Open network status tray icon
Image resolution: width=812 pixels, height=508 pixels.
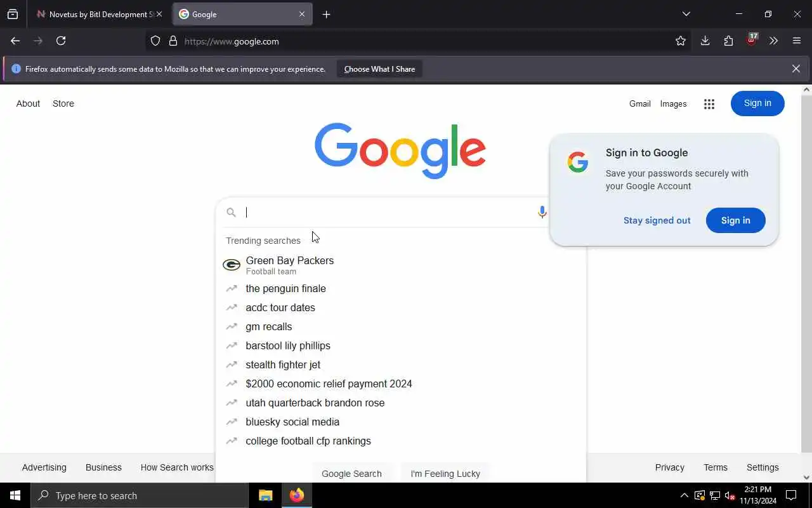point(715,495)
